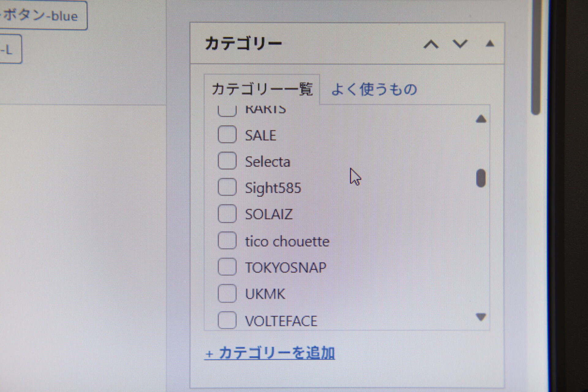Viewport: 588px width, 392px height.
Task: Click the category list scrollbar thumb
Action: pyautogui.click(x=481, y=178)
